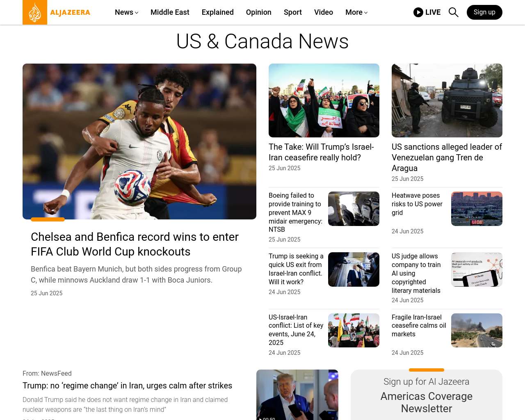Screen dimensions: 525x420
Task: Open The Take Israel-Iran ceasefire article
Action: (x=321, y=152)
